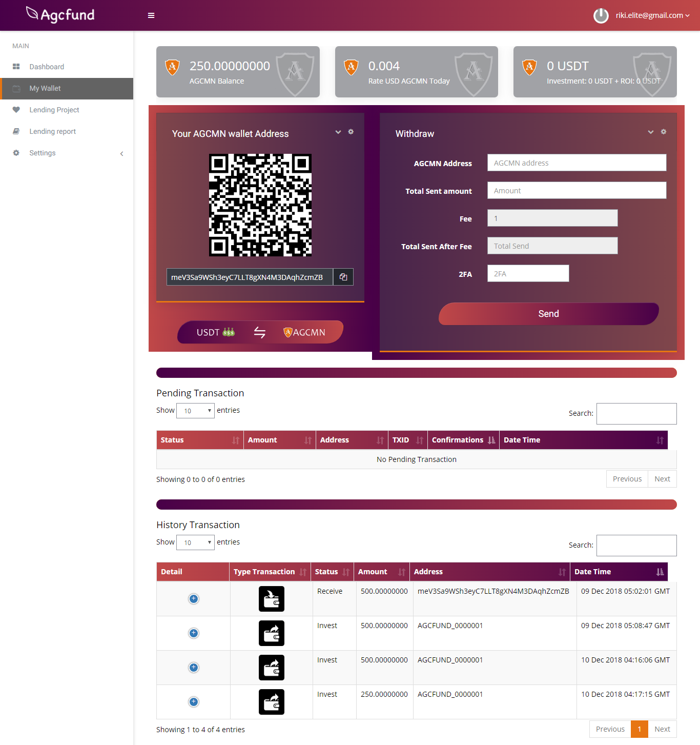
Task: Focus History Transaction search box
Action: [636, 546]
